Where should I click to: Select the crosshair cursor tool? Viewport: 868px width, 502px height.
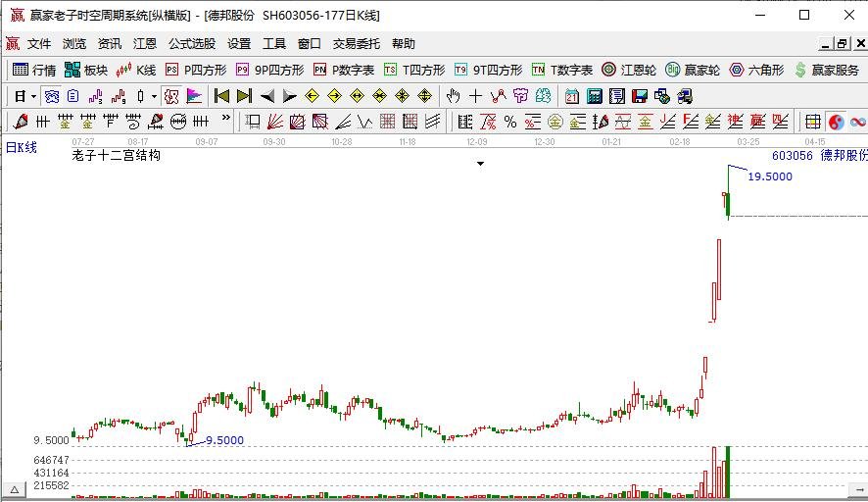click(475, 96)
